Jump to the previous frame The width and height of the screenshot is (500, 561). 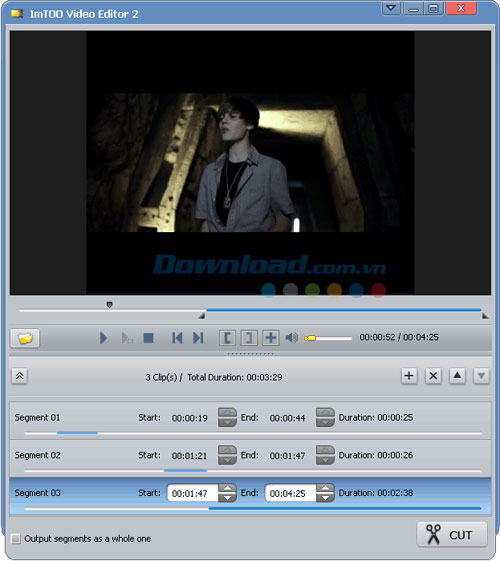(177, 338)
